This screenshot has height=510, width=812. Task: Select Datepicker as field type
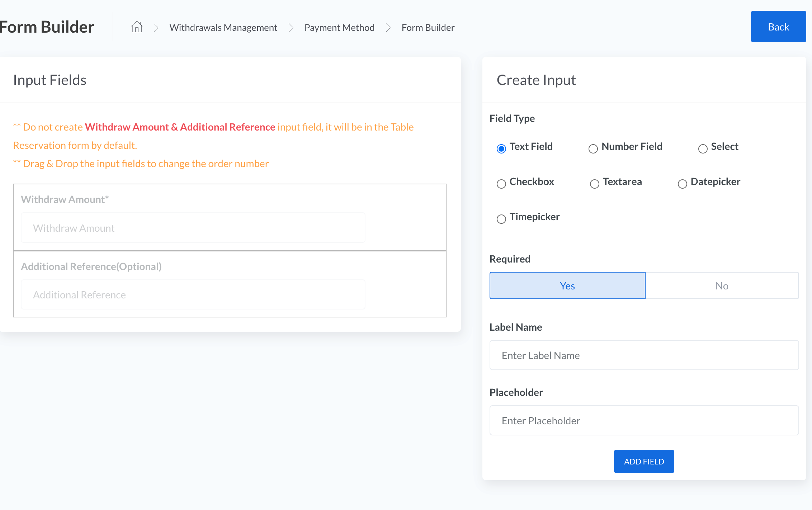(682, 184)
